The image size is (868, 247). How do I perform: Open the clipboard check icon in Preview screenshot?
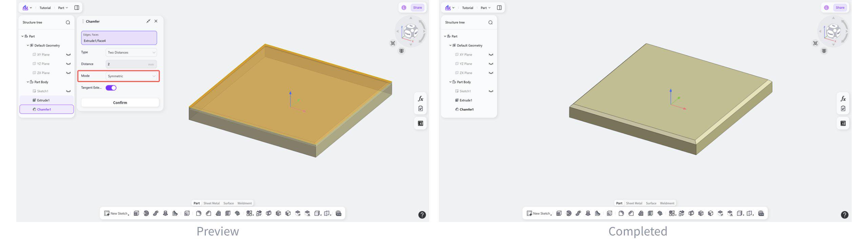click(x=420, y=109)
